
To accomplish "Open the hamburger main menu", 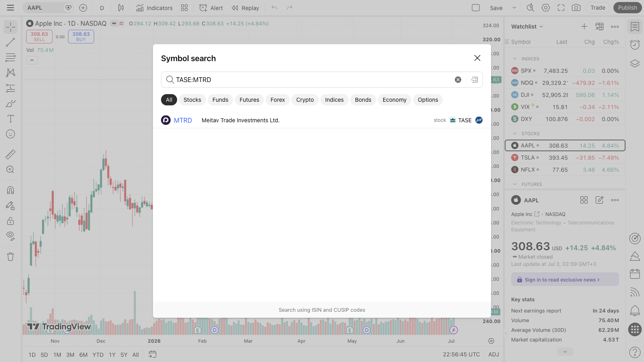I will (x=10, y=8).
